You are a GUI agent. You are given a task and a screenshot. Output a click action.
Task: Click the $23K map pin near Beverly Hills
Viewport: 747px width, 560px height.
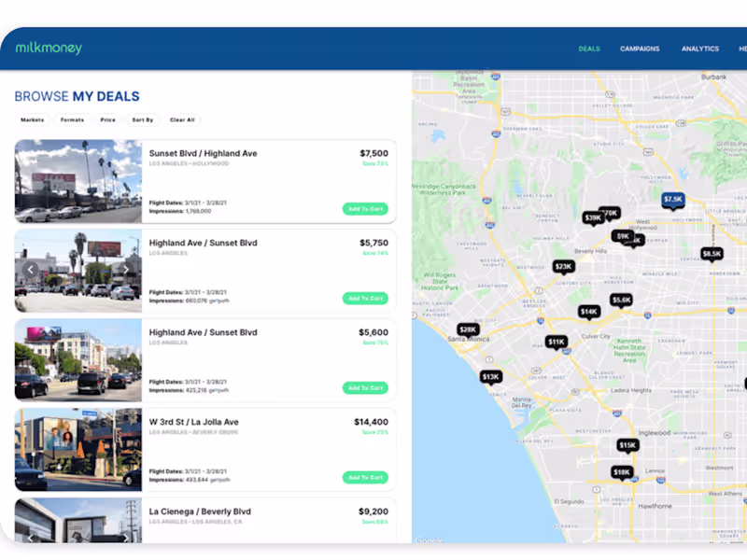coord(564,266)
